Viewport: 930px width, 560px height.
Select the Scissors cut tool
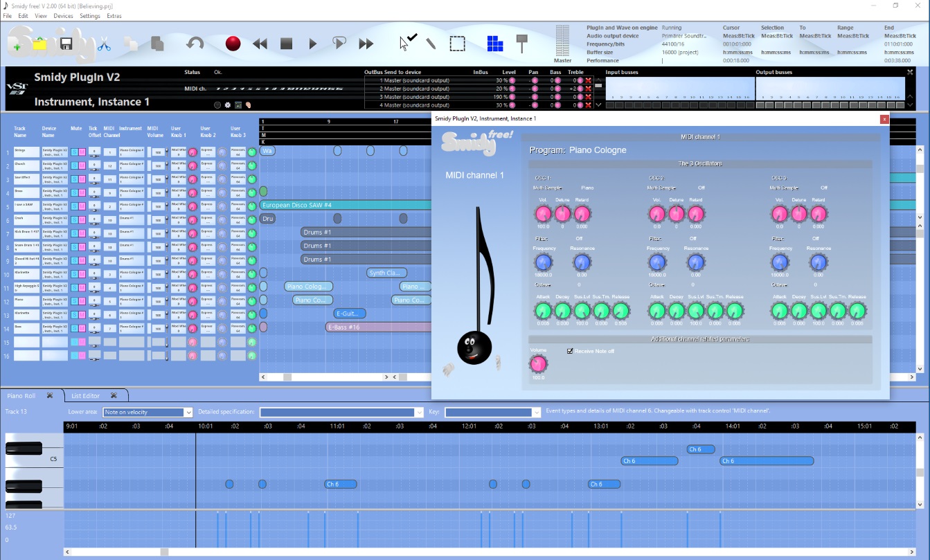[x=105, y=43]
